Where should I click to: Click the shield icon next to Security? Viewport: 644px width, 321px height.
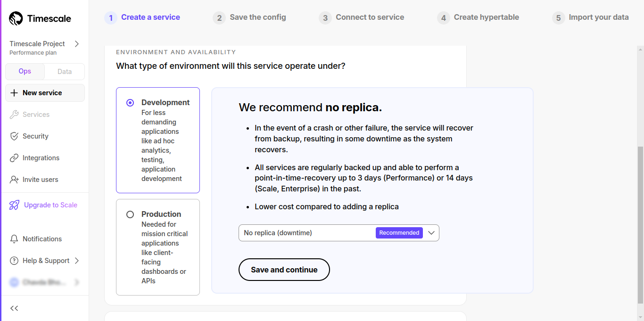(x=14, y=136)
